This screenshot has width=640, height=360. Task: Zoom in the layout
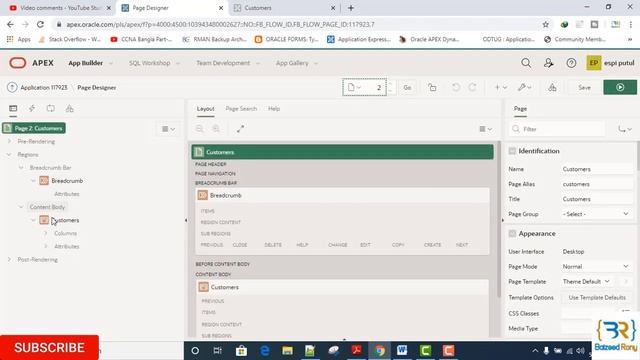[x=216, y=129]
